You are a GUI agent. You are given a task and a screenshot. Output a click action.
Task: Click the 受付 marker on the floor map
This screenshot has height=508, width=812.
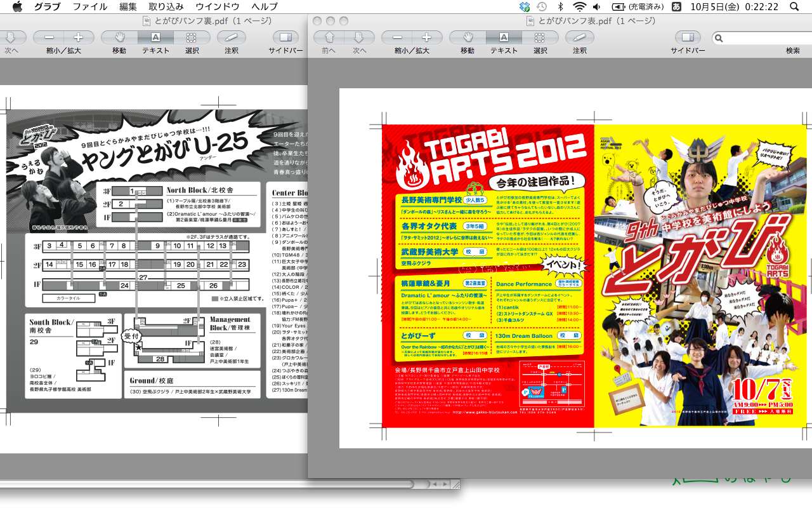(131, 335)
